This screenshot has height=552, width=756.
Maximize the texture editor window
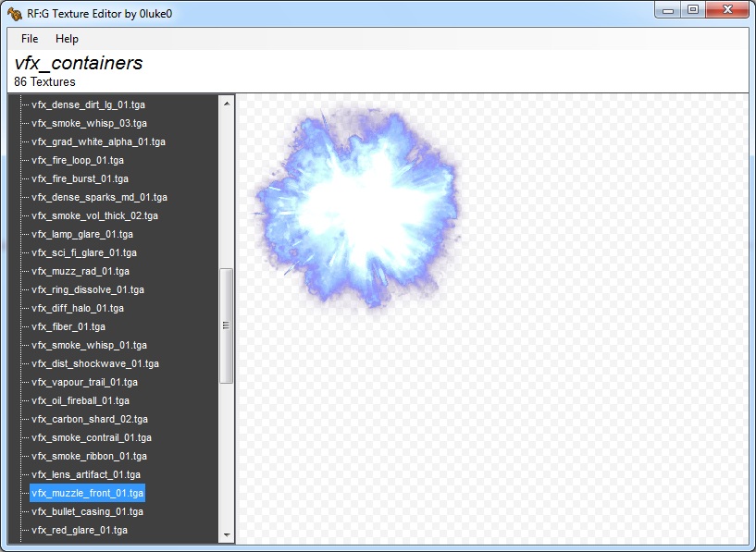(x=692, y=10)
